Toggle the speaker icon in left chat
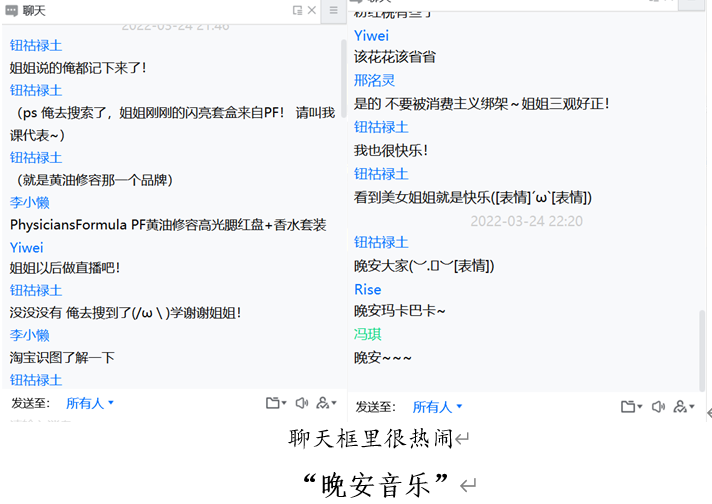Image resolution: width=712 pixels, height=504 pixels. pos(301,404)
